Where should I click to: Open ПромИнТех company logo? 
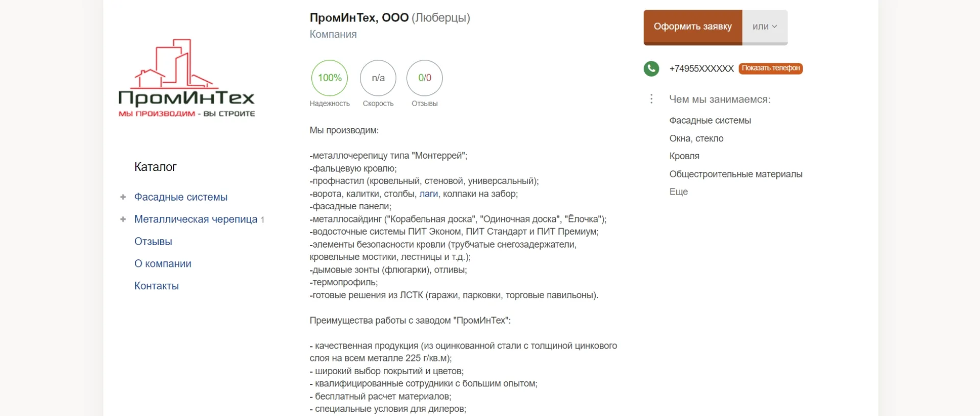pyautogui.click(x=186, y=78)
